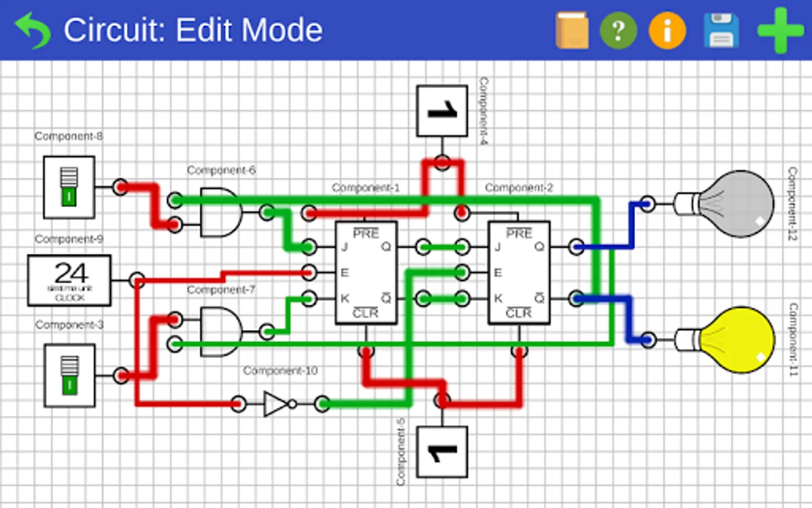Viewport: 812px width, 508px height.
Task: Tap the Q output pin of Component-2
Action: [576, 247]
